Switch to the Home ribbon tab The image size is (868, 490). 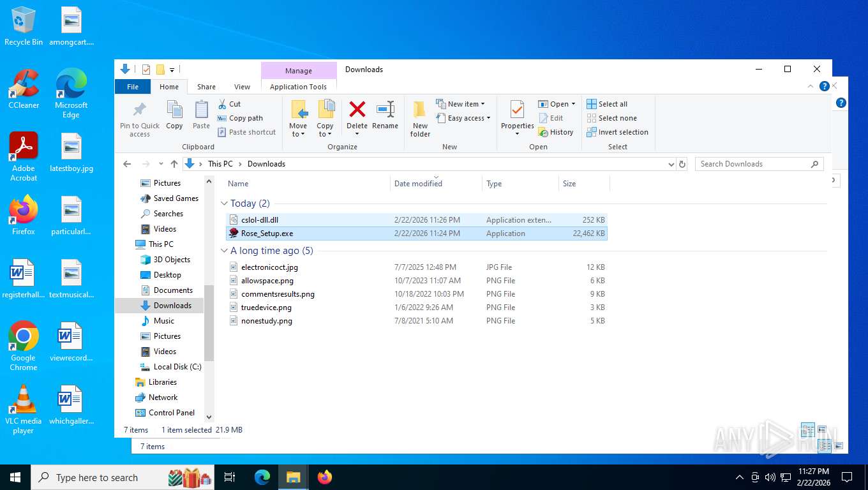(169, 87)
